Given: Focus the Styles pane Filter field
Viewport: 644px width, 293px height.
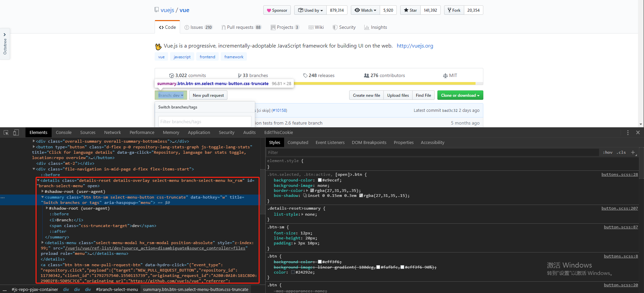Looking at the screenshot, I should (x=433, y=152).
